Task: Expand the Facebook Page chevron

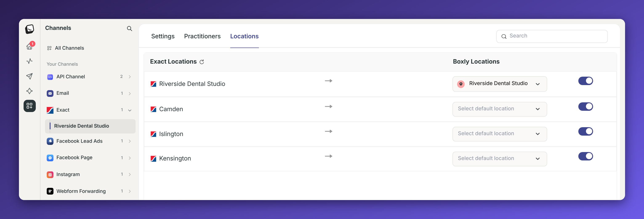Action: (130, 158)
